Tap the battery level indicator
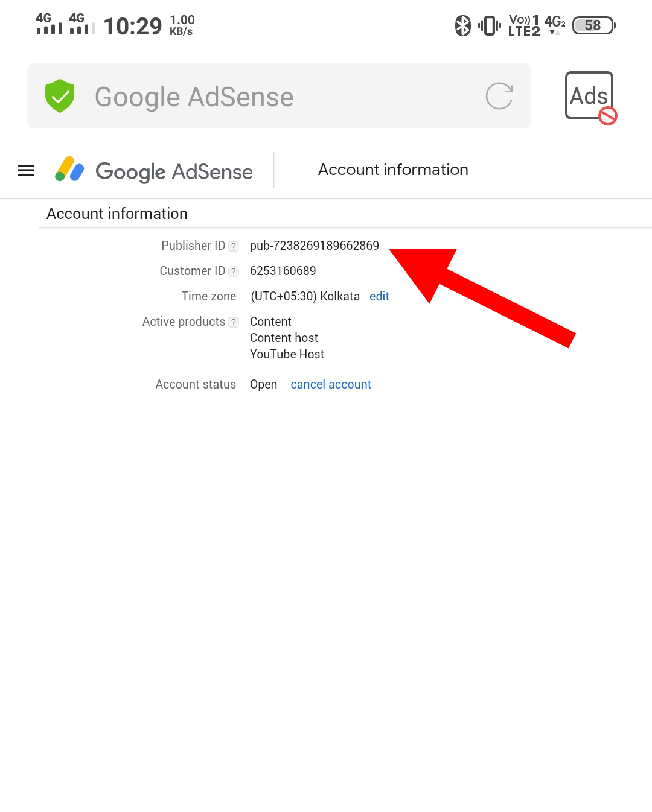This screenshot has height=812, width=652. (593, 25)
